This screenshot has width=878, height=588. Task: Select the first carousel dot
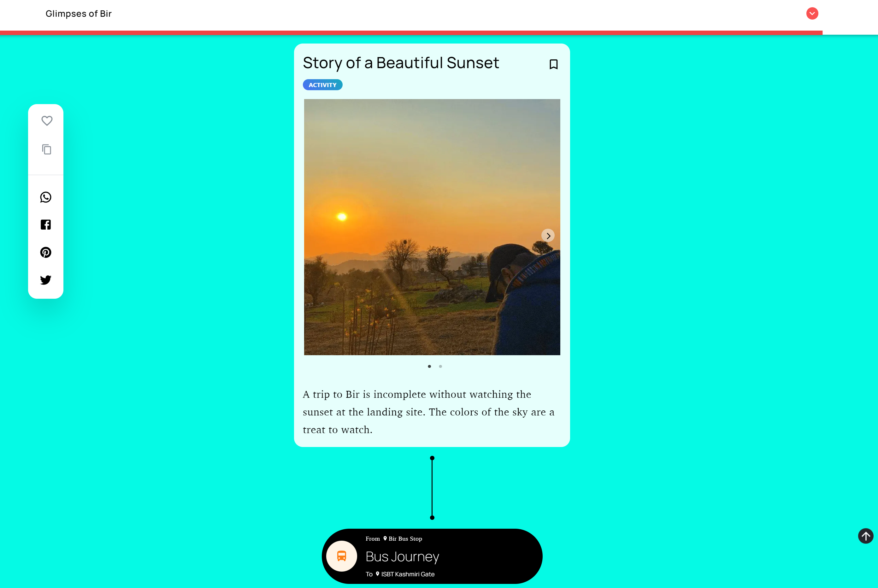pos(429,366)
